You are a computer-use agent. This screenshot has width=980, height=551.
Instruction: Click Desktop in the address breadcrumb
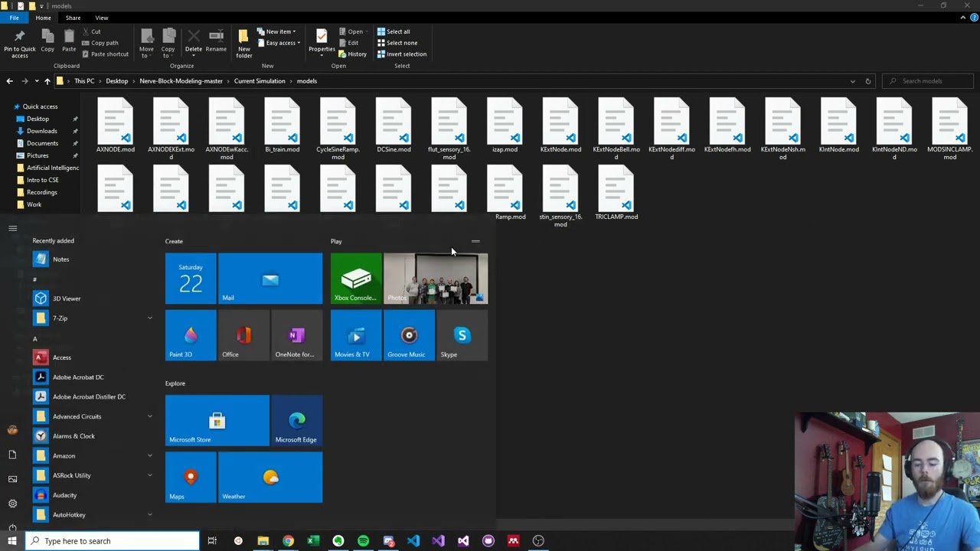pos(117,81)
